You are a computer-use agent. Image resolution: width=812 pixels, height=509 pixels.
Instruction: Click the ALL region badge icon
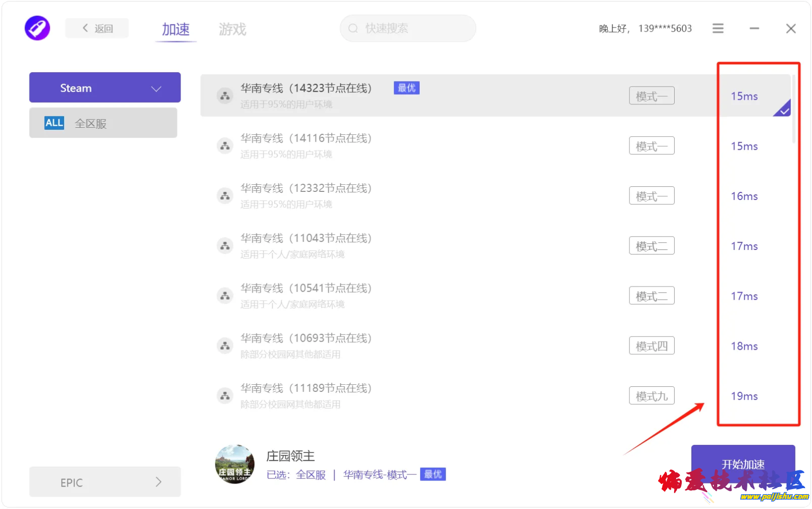pos(54,123)
